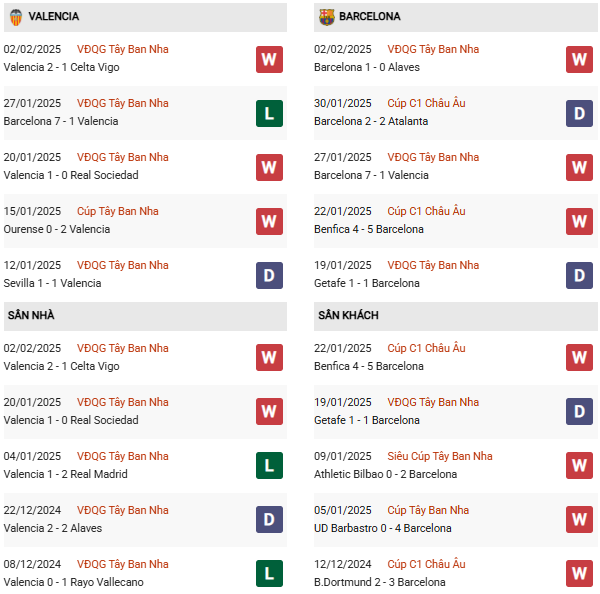Click W badge for UD Barbastro 0-4 Barcelona
The image size is (600, 594).
[579, 520]
